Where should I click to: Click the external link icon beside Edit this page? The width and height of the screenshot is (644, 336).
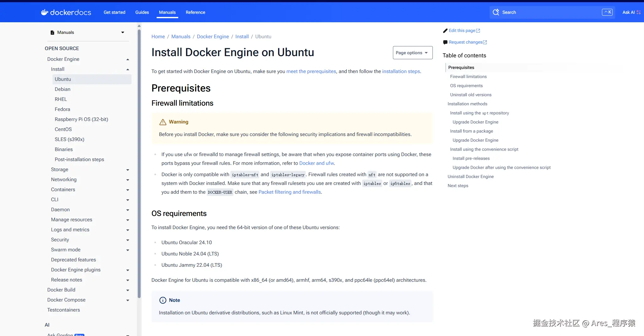click(478, 31)
